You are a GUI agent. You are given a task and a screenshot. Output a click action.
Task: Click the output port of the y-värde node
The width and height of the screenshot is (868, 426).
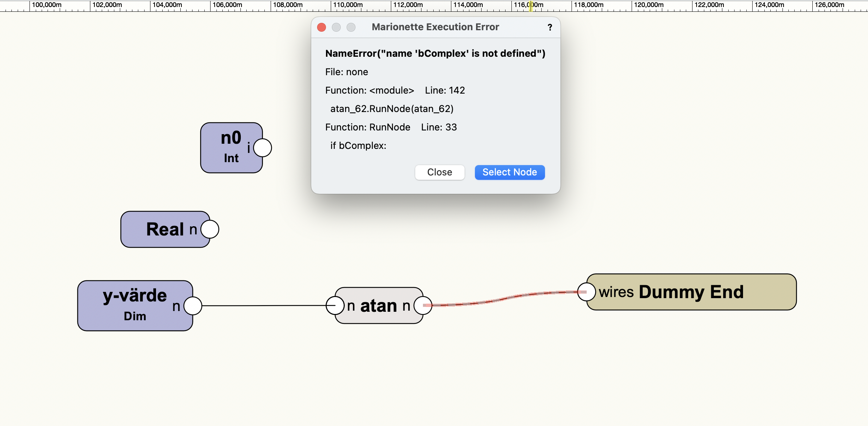tap(192, 305)
